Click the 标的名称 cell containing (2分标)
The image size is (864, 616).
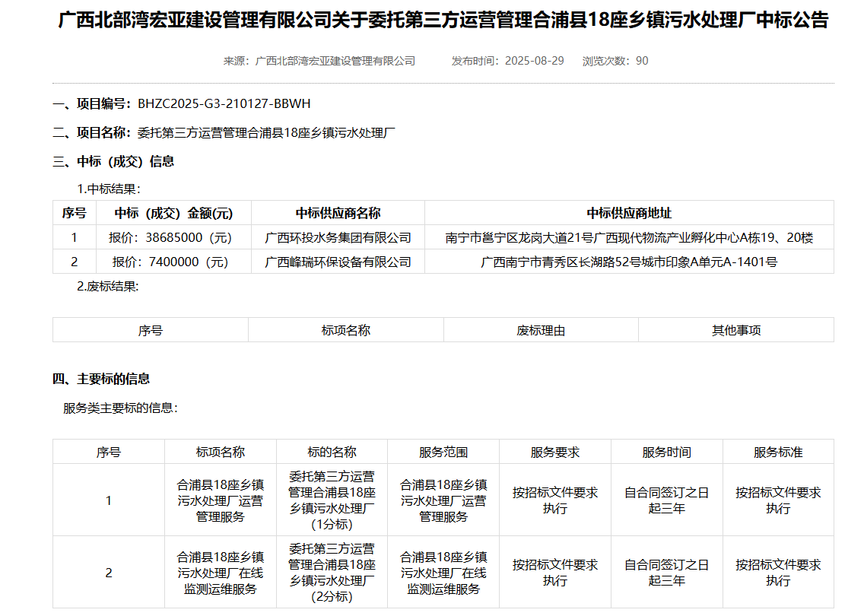pos(332,573)
